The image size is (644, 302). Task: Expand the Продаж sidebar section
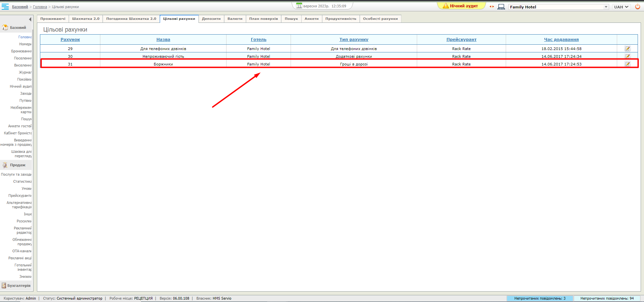[17, 165]
